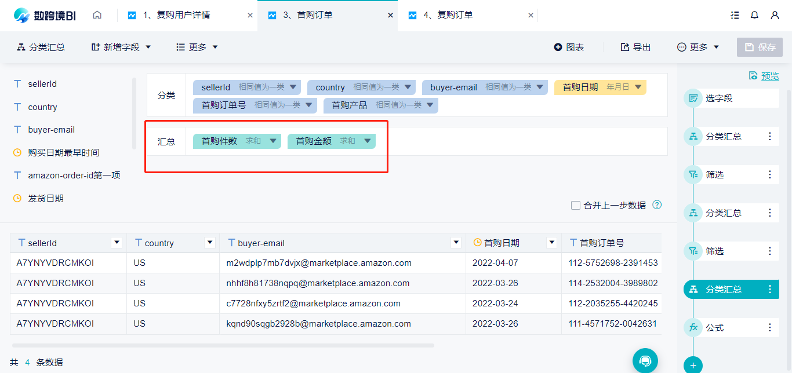Select the buyer-email field in the list

point(51,129)
